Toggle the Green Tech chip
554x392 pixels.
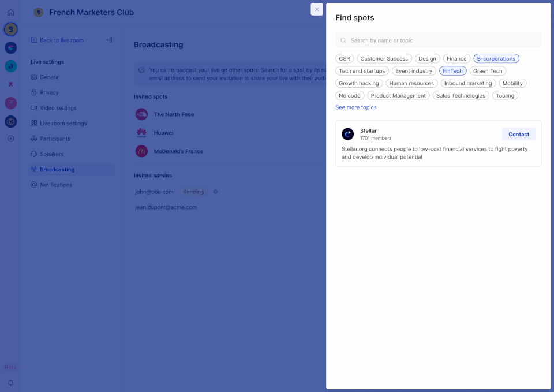tap(488, 71)
